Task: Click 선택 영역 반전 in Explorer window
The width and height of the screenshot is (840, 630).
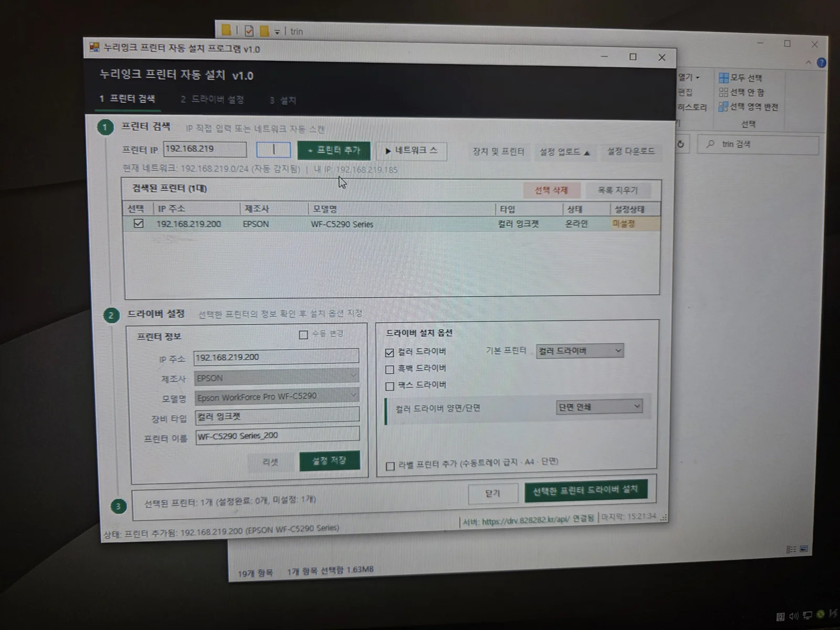Action: coord(748,107)
